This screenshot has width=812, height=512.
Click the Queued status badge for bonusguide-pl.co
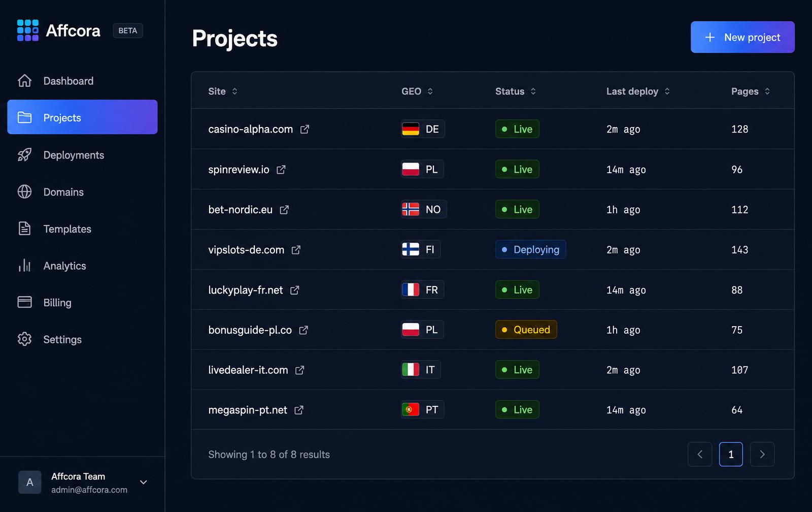[x=526, y=330]
